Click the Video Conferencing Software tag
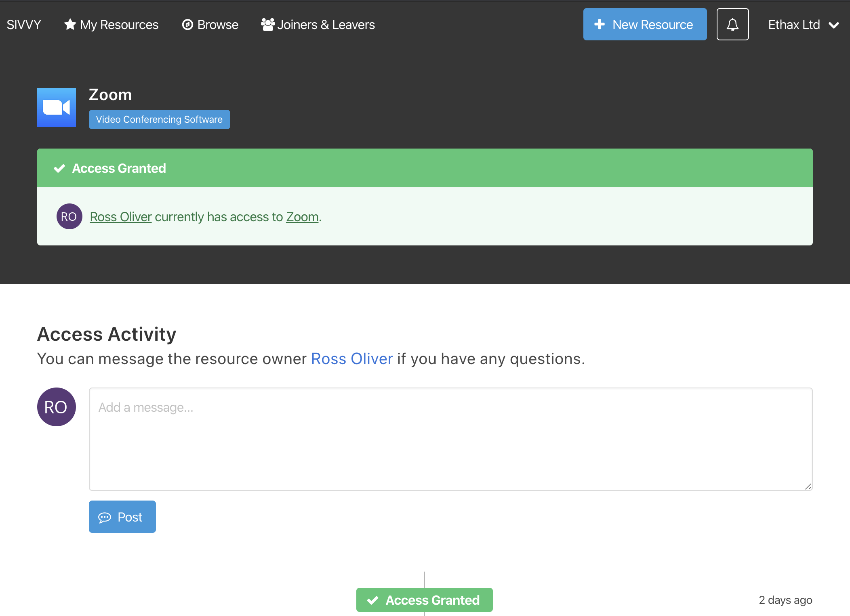Image resolution: width=850 pixels, height=616 pixels. pyautogui.click(x=160, y=119)
